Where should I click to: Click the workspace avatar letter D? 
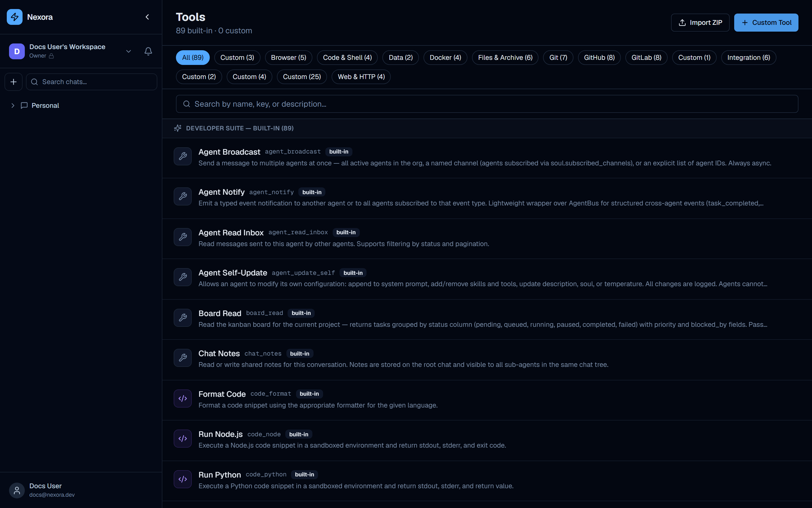pyautogui.click(x=17, y=51)
